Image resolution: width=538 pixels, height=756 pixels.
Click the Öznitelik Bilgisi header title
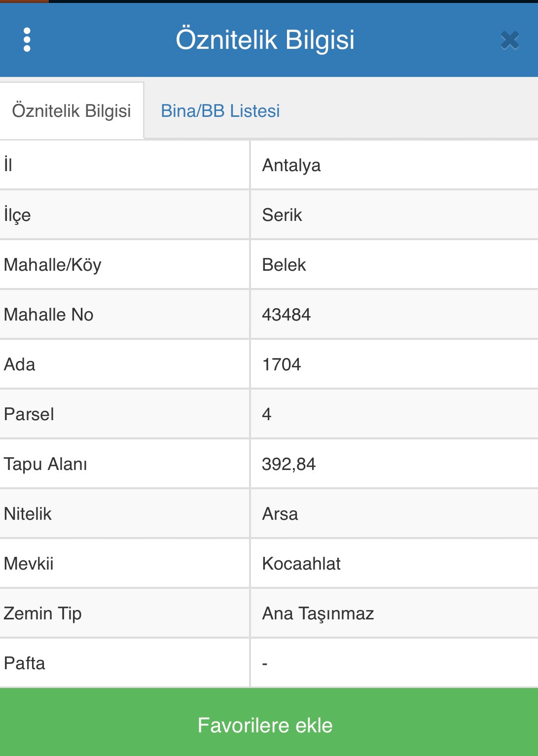265,40
